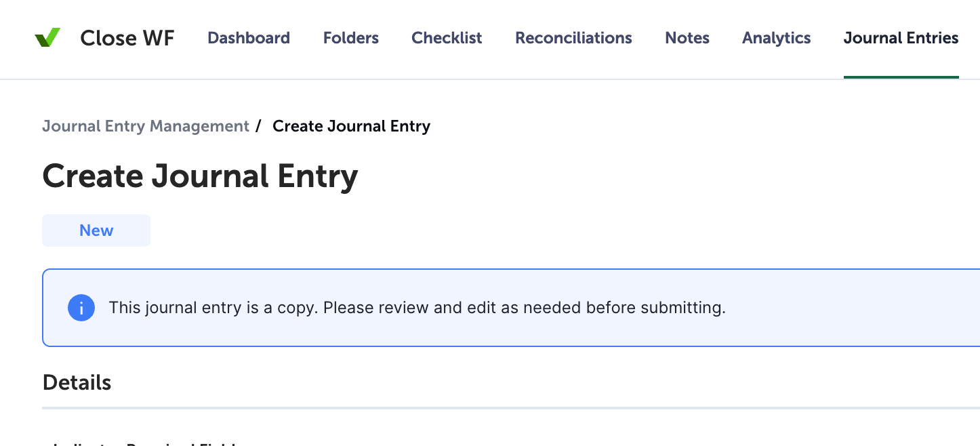View the Analytics tab
980x446 pixels.
point(777,38)
